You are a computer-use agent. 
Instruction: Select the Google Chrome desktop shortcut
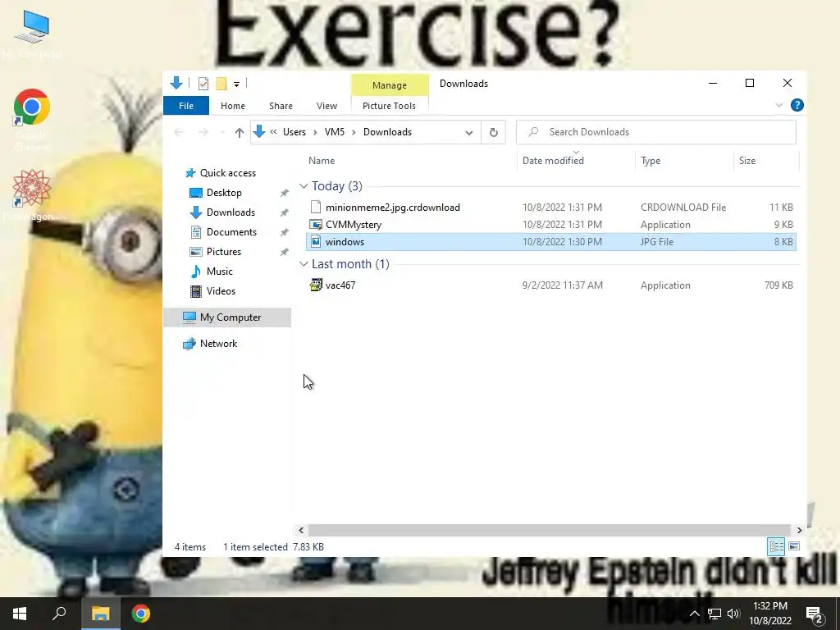coord(32,121)
